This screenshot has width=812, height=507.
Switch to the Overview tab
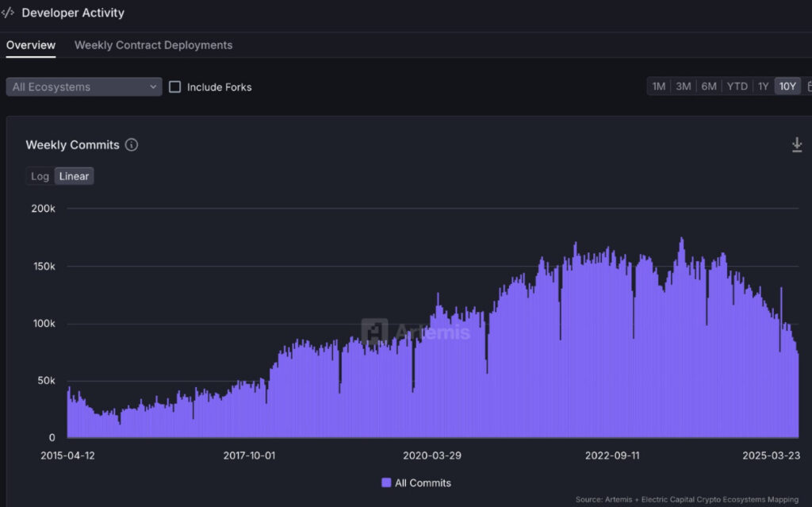point(31,45)
